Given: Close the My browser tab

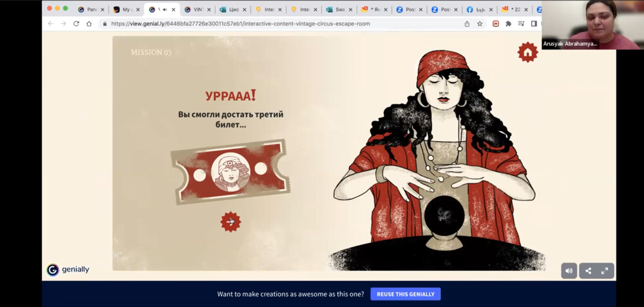Looking at the screenshot, I should [138, 10].
